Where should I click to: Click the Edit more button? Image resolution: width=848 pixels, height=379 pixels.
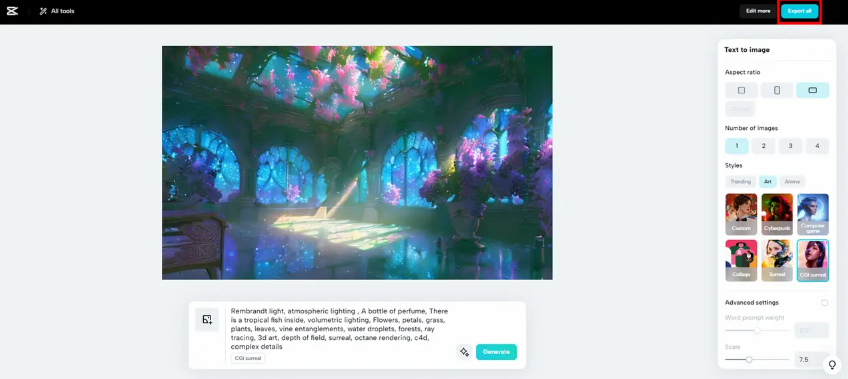tap(758, 11)
